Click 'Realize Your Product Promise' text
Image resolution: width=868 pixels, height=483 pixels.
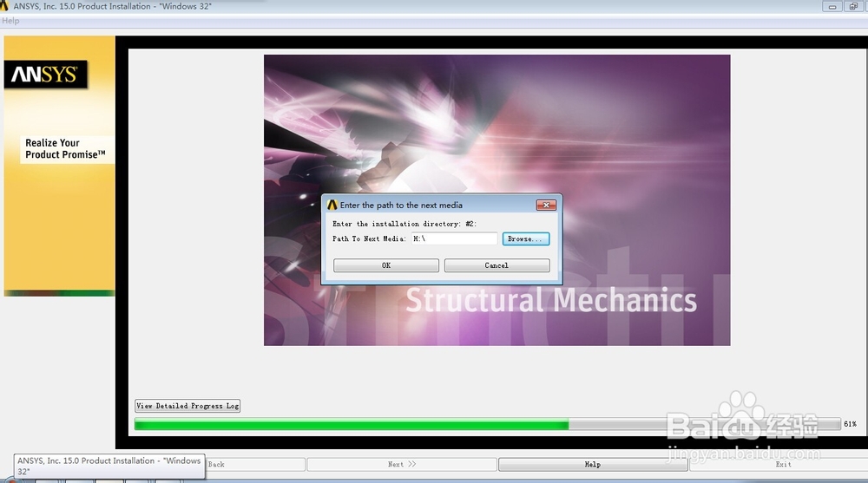(x=65, y=149)
